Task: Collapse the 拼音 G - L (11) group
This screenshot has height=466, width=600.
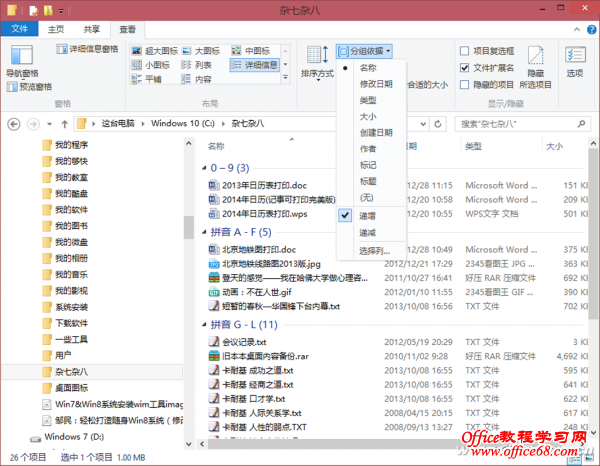Action: [x=204, y=325]
